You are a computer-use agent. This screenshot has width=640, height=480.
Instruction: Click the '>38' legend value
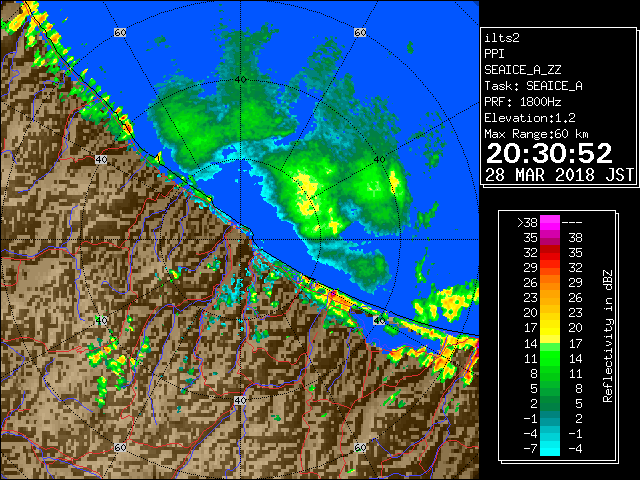pos(527,223)
